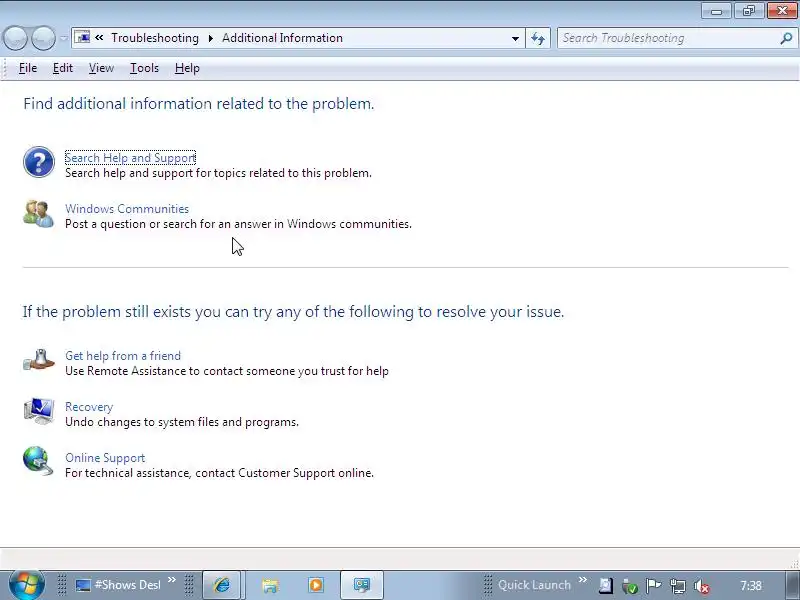Launch Internet Explorer from the taskbar
Viewport: 800px width, 600px height.
pos(221,585)
